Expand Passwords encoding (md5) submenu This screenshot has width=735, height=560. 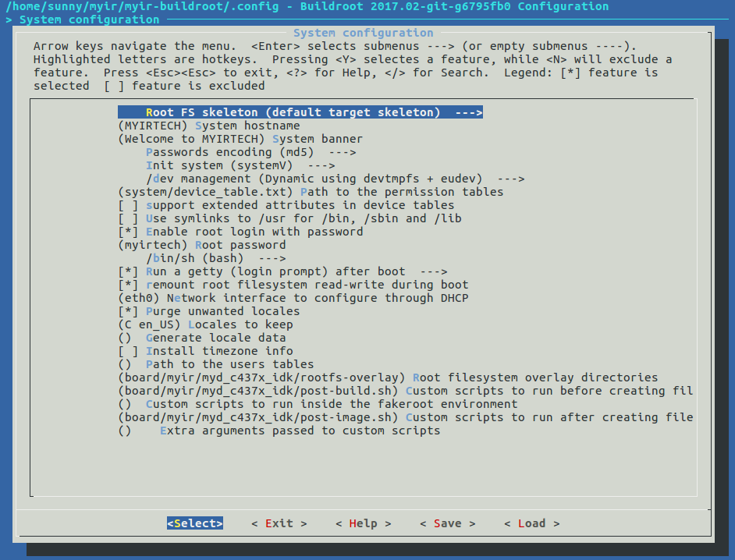click(250, 152)
